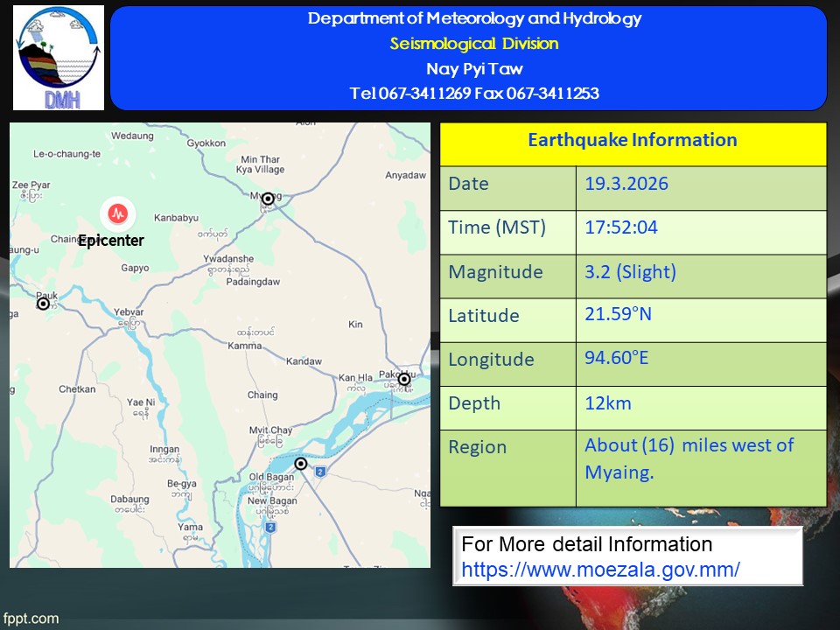This screenshot has width=840, height=630.
Task: Click the Seismological Division heading
Action: [473, 44]
